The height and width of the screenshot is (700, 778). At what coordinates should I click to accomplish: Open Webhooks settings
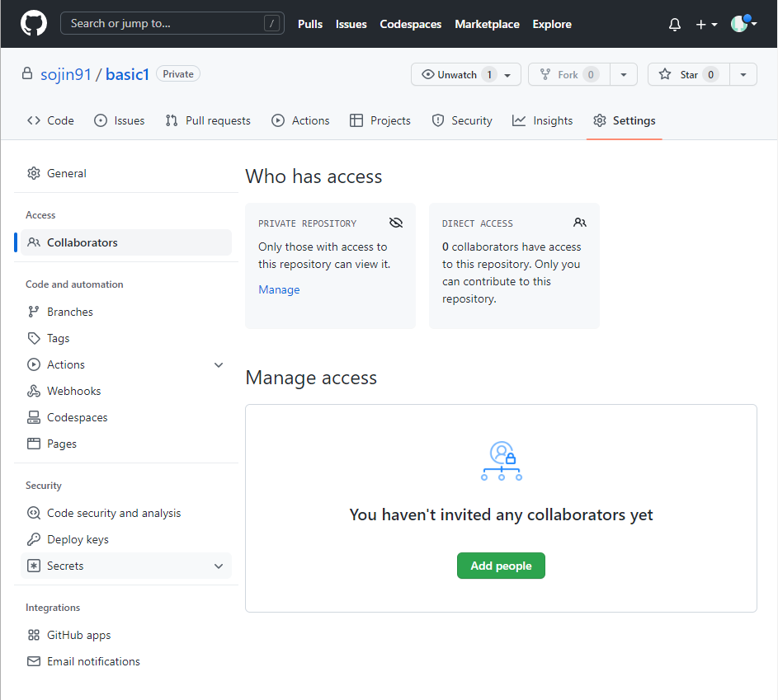point(126,391)
